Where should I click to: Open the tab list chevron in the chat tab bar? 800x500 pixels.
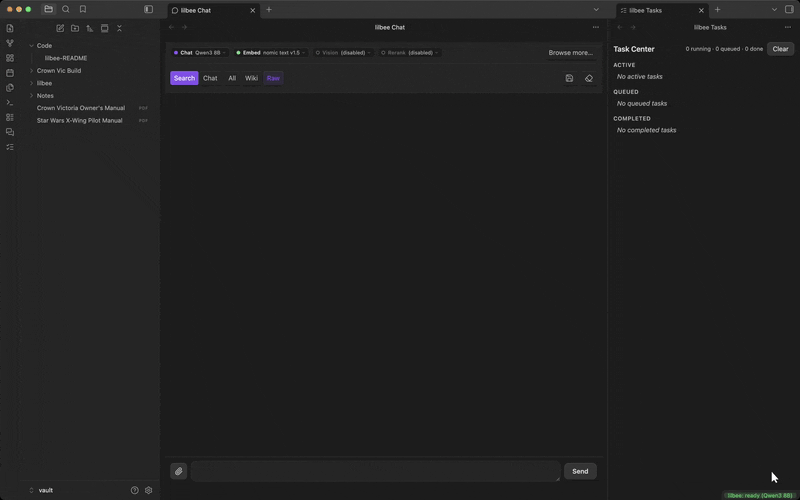click(596, 9)
